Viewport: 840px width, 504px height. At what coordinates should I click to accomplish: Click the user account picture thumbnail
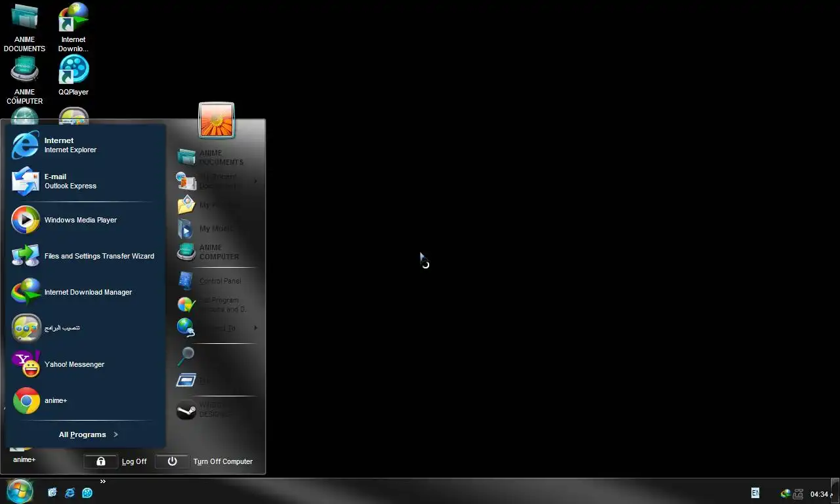click(x=217, y=120)
